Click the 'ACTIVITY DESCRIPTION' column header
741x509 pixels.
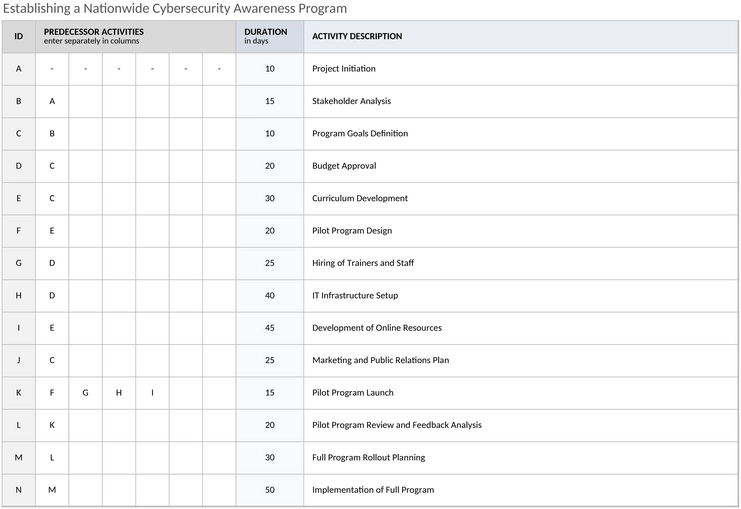[x=521, y=36]
